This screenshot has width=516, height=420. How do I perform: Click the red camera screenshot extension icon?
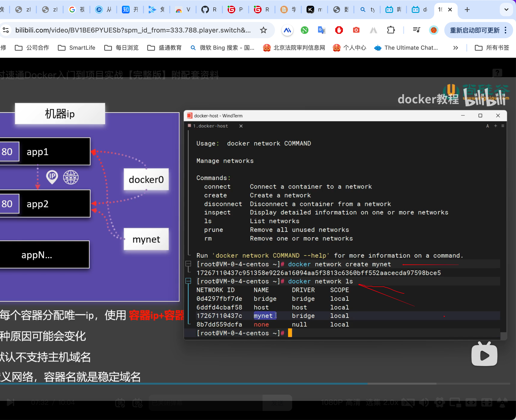coord(356,30)
